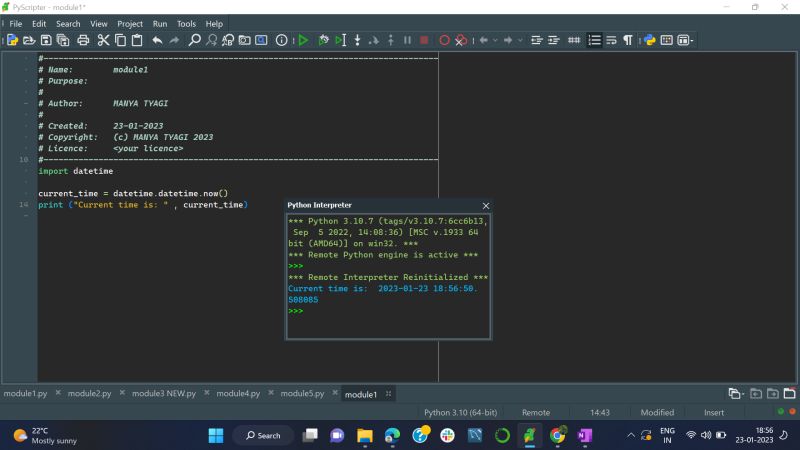
Task: Open the styles selector icon
Action: [x=666, y=40]
